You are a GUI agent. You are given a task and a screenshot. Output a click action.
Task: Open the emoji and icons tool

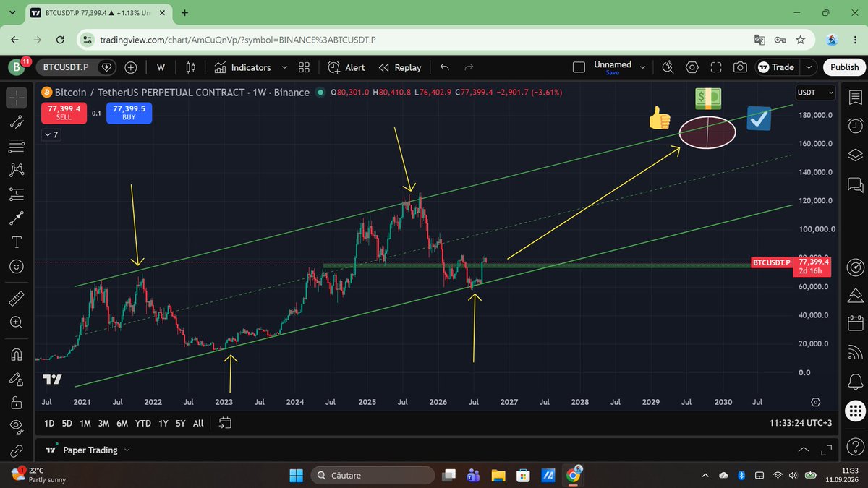coord(16,266)
